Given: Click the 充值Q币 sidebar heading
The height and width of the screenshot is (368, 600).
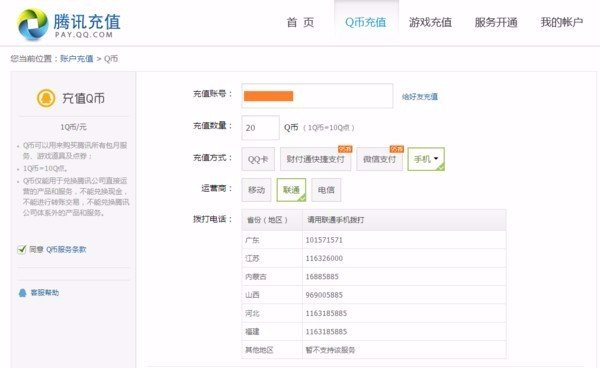Looking at the screenshot, I should pos(83,98).
